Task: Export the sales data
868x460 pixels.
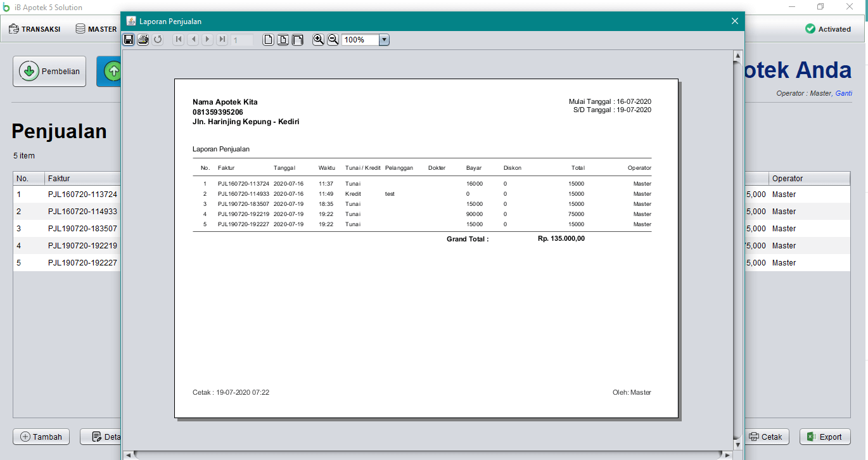Action: pyautogui.click(x=825, y=437)
